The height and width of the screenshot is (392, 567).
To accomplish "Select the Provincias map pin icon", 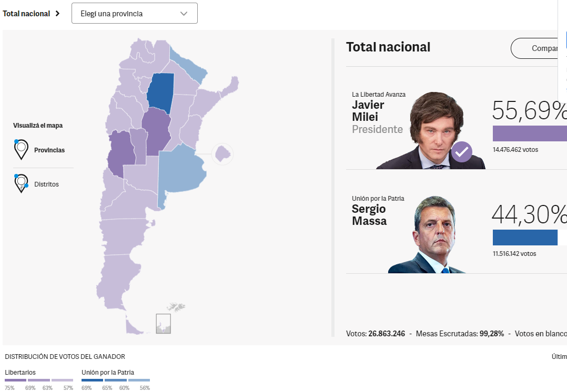I will click(x=21, y=150).
